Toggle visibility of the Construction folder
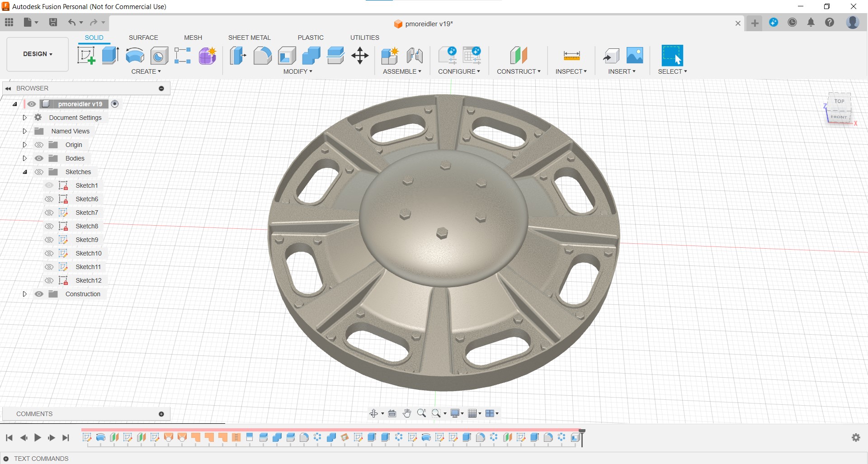Viewport: 868px width, 464px height. tap(39, 294)
